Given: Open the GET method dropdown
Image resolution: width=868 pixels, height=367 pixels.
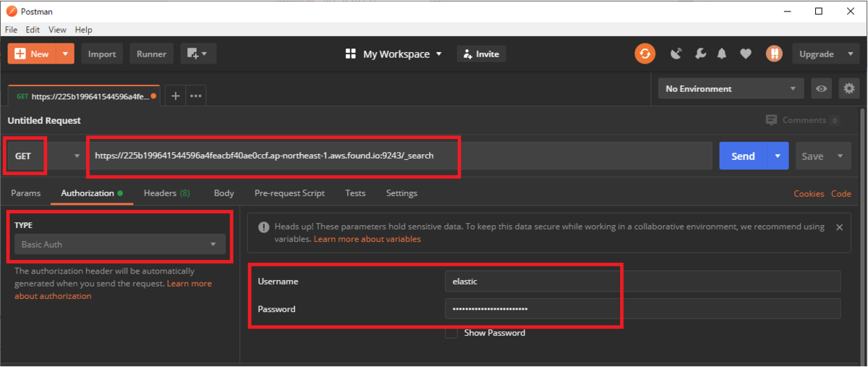Looking at the screenshot, I should tap(45, 156).
